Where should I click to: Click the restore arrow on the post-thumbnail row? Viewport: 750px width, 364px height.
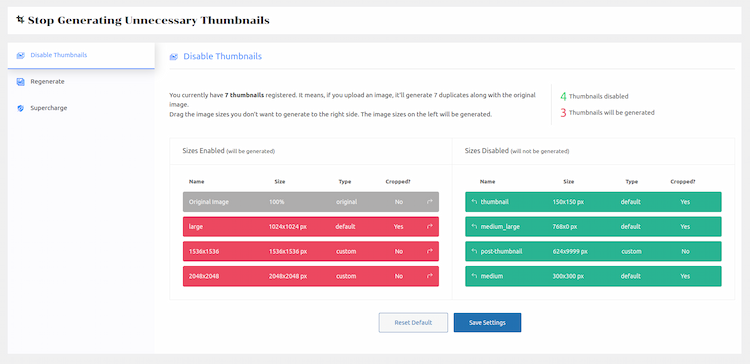tap(474, 251)
